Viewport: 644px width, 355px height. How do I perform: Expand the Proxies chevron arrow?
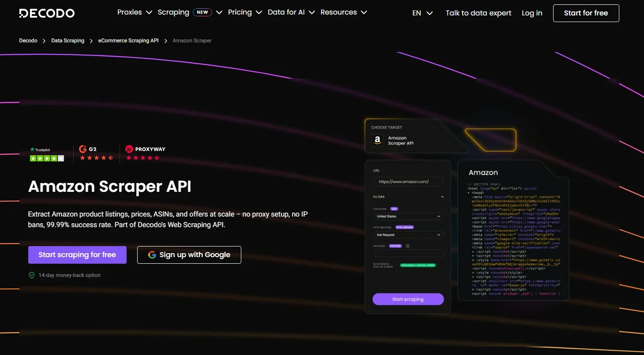149,12
